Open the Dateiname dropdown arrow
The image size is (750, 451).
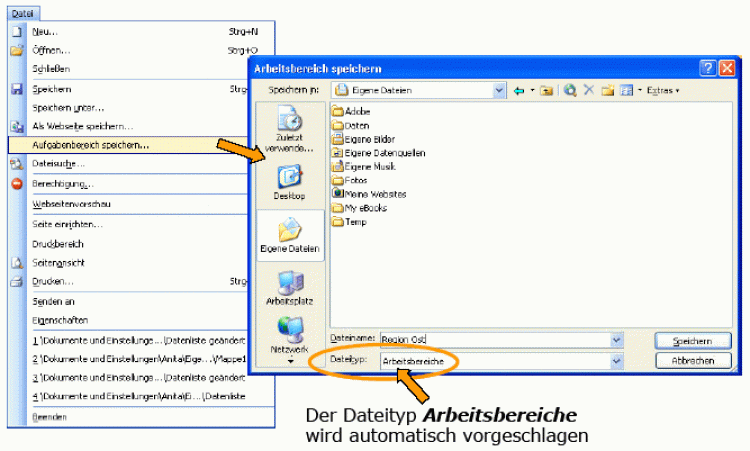click(617, 341)
